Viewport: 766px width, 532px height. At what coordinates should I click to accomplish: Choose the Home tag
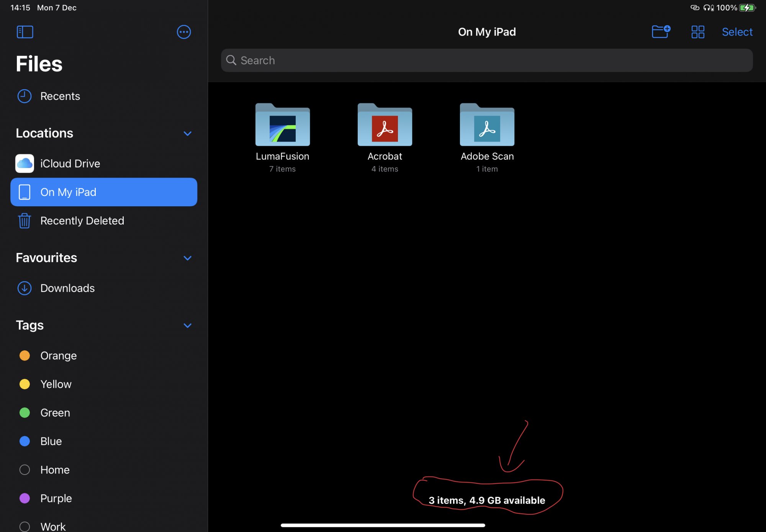pyautogui.click(x=55, y=470)
